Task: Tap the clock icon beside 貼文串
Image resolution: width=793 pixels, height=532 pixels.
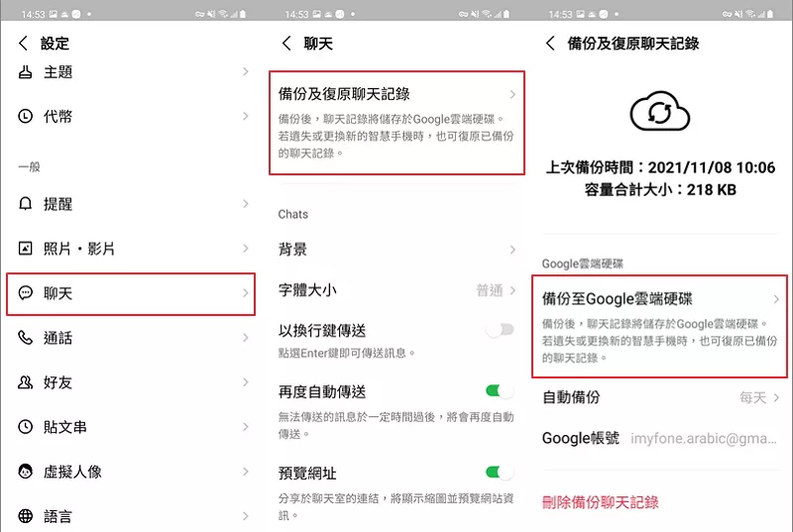Action: coord(26,427)
